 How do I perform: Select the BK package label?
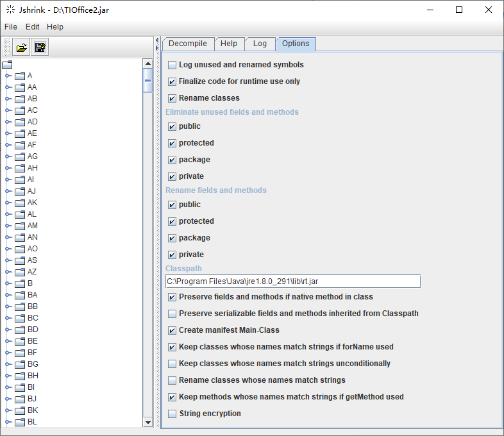33,410
